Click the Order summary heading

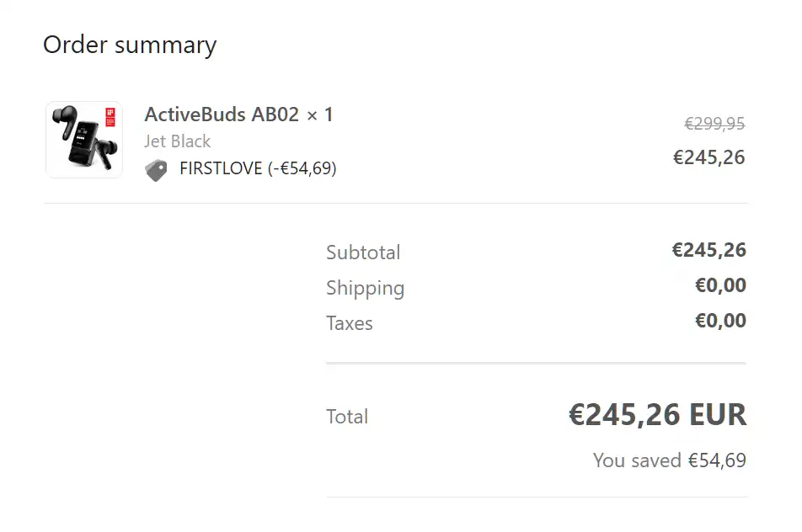pyautogui.click(x=130, y=45)
